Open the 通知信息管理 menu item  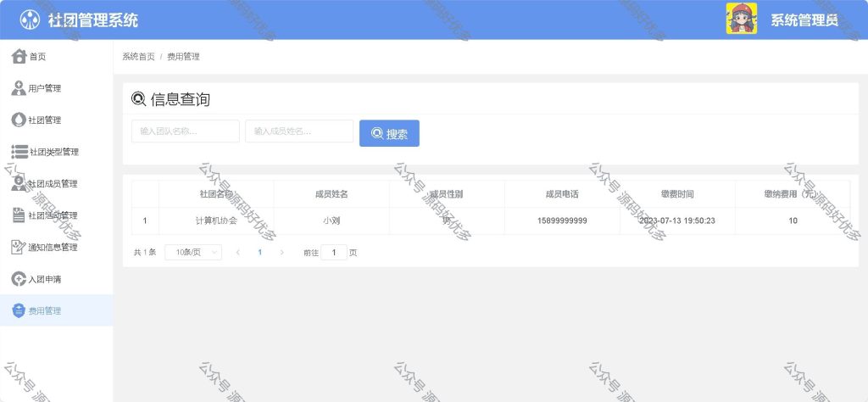(x=57, y=248)
